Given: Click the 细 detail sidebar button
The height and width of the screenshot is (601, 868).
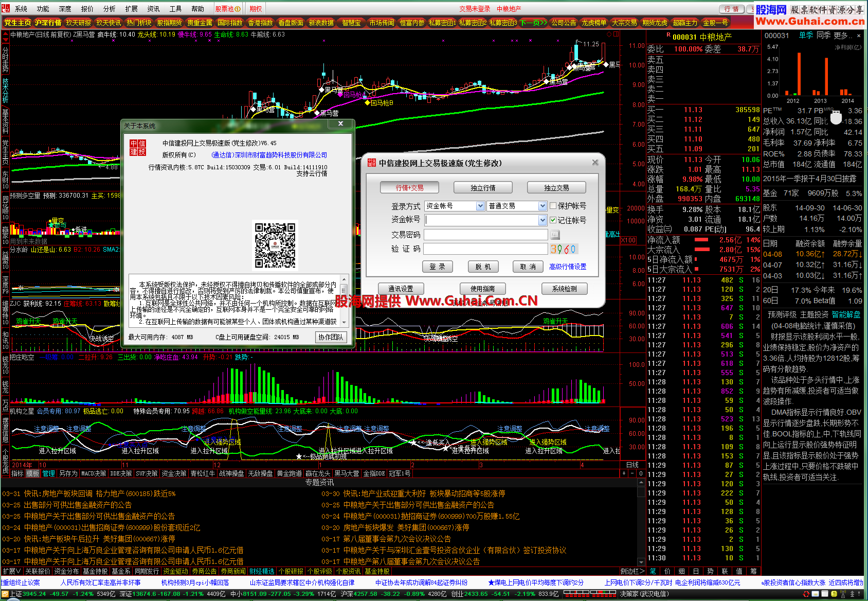Looking at the screenshot, I should pos(682,571).
